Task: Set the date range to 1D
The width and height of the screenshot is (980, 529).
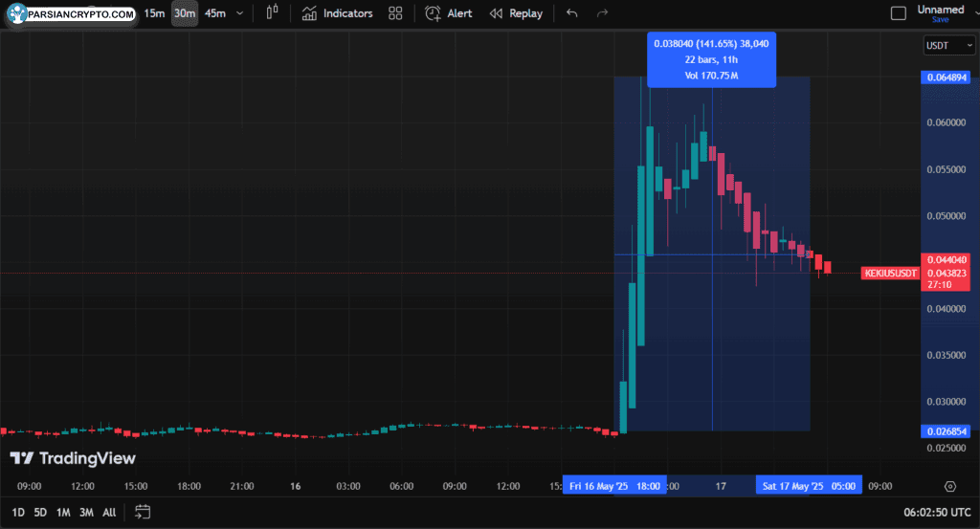Action: (x=18, y=512)
